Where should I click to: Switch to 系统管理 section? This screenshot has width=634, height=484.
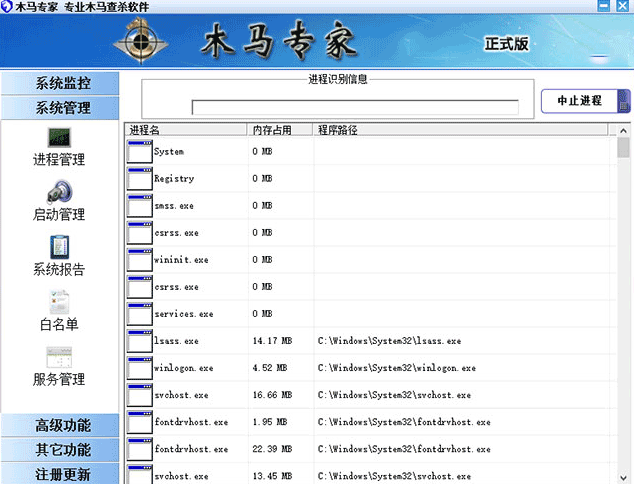[x=60, y=108]
